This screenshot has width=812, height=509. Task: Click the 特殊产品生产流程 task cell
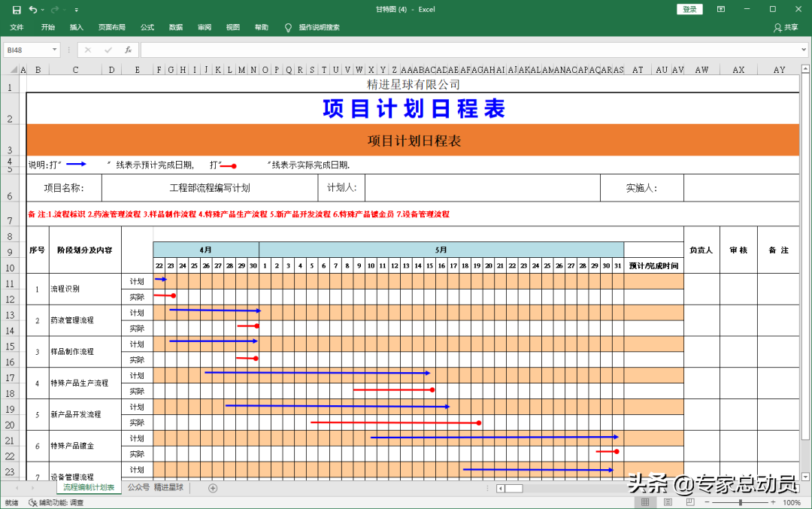(x=86, y=383)
